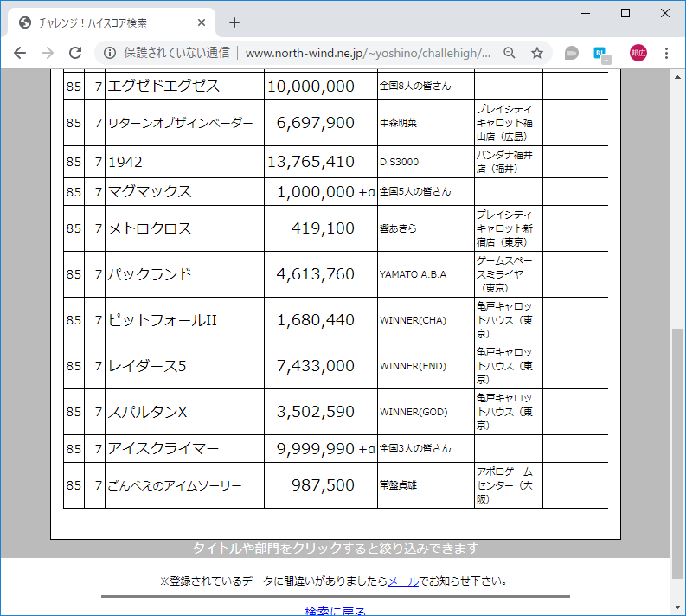Click the scrollbar up arrow
The width and height of the screenshot is (686, 616).
[677, 77]
